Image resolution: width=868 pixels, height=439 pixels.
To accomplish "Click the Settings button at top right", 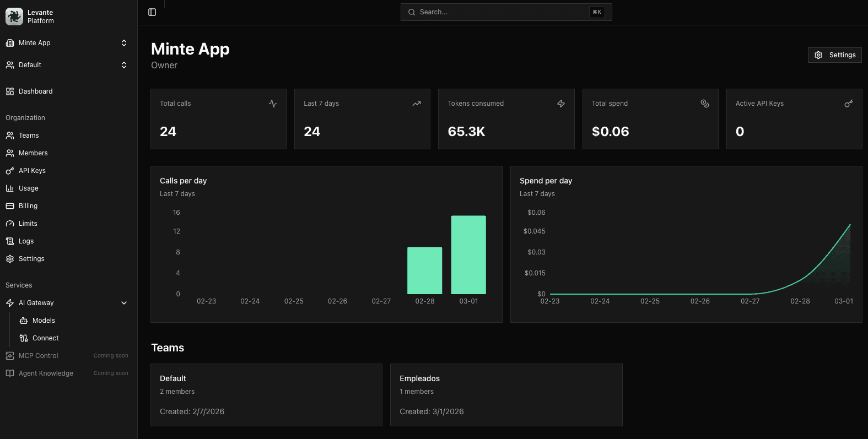I will (834, 55).
